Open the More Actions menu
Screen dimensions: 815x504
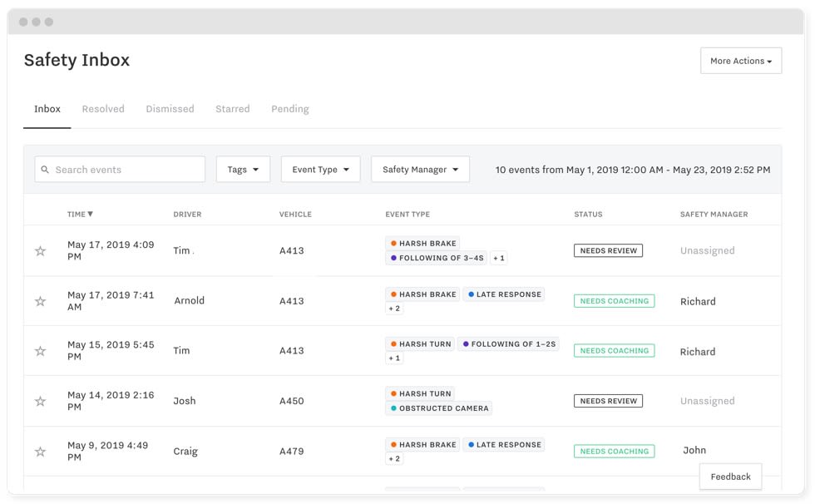pos(741,61)
